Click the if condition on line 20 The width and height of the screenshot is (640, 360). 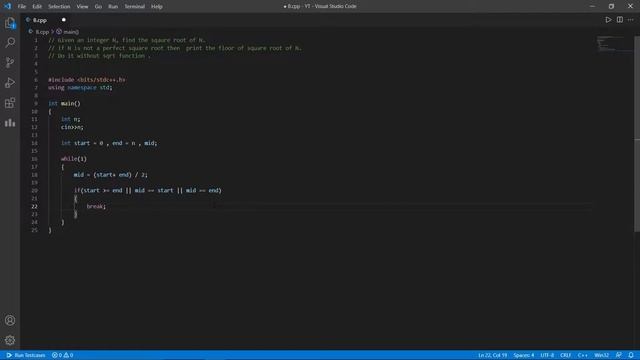[x=148, y=191]
